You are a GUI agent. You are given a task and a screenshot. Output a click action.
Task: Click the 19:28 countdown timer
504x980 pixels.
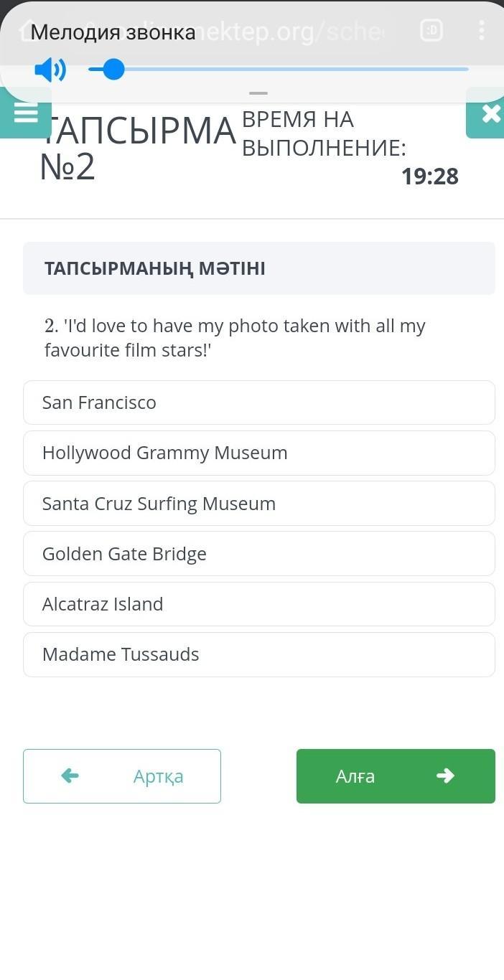(x=429, y=176)
